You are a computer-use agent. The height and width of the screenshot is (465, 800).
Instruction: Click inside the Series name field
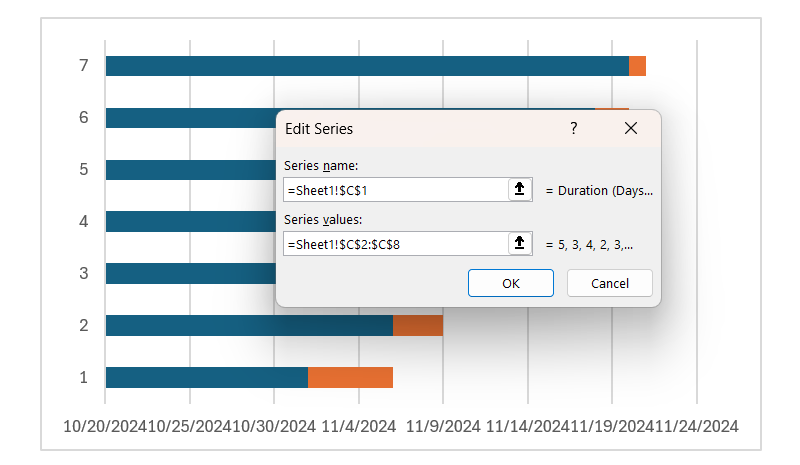(395, 190)
